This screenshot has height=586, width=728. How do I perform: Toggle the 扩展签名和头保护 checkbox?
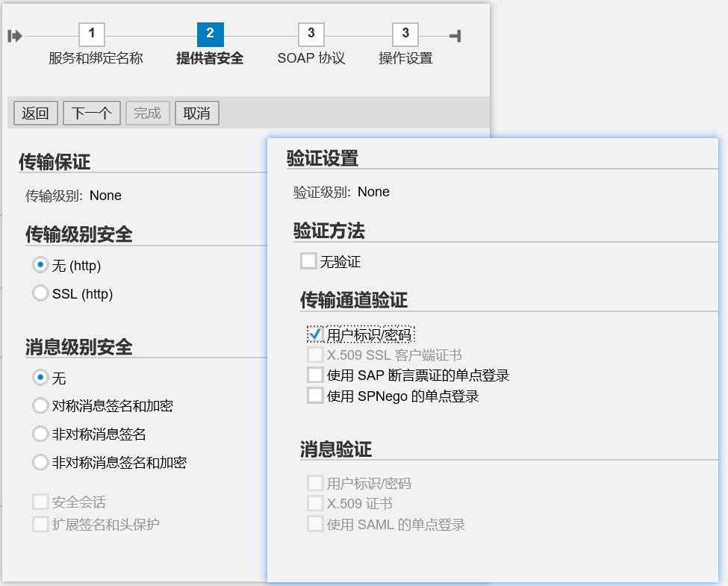coord(40,524)
